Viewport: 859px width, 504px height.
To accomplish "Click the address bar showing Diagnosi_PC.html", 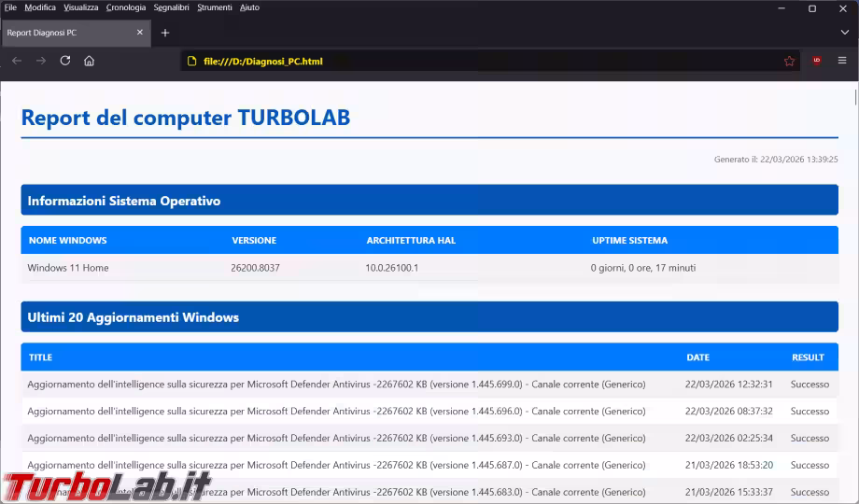I will (x=467, y=61).
